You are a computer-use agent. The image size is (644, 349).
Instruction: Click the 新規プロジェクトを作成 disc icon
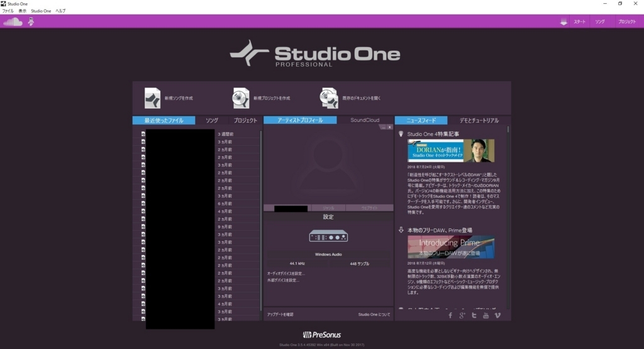point(241,99)
